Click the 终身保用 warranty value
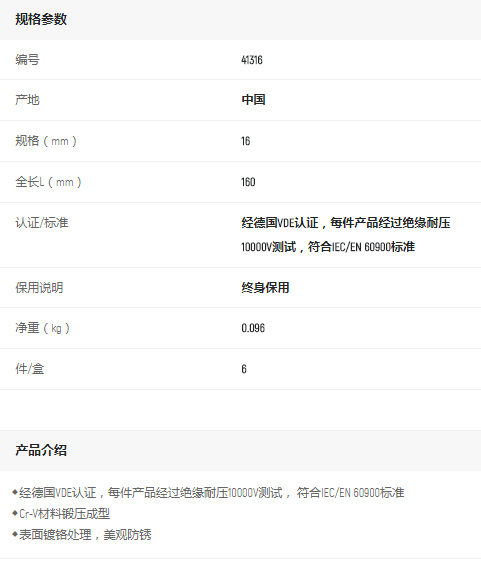Screen dimensions: 481x563 [x=265, y=288]
